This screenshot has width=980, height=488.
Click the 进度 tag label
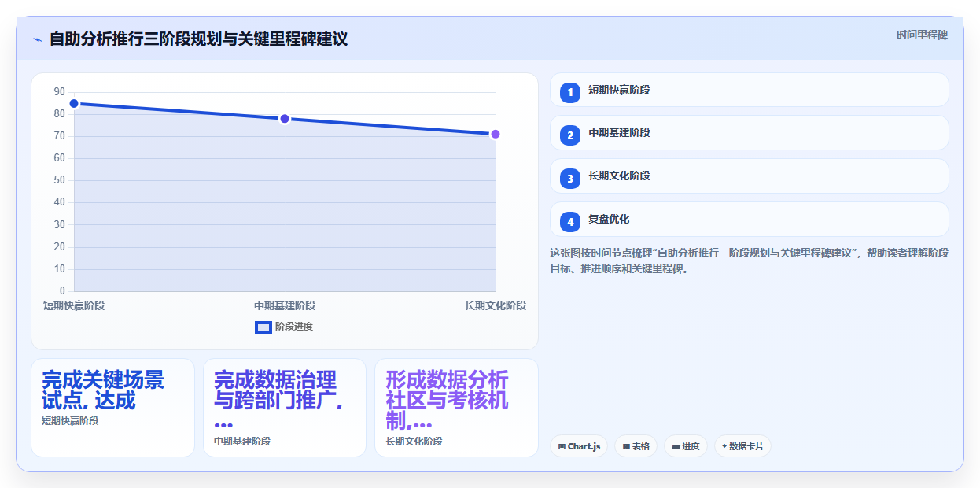(691, 446)
